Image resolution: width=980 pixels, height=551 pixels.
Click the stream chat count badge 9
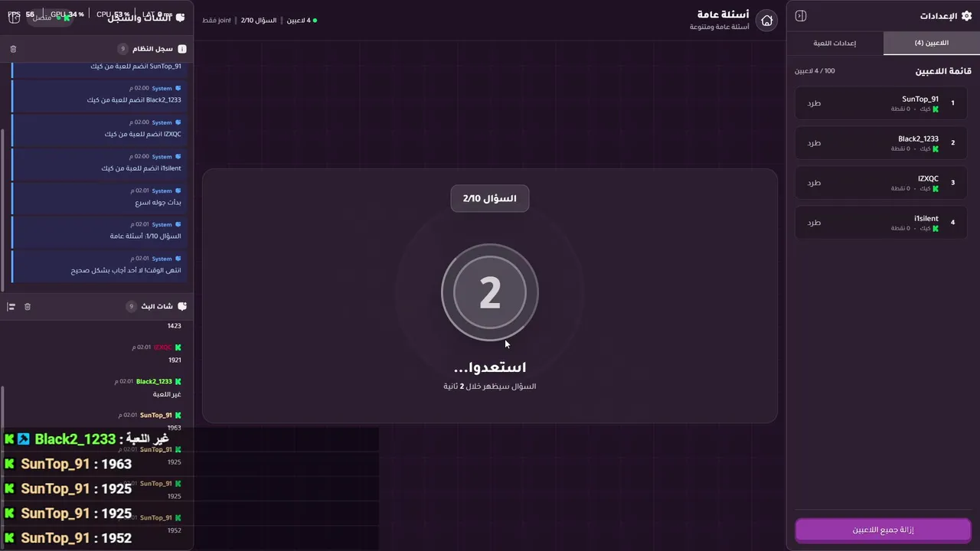[x=132, y=307]
